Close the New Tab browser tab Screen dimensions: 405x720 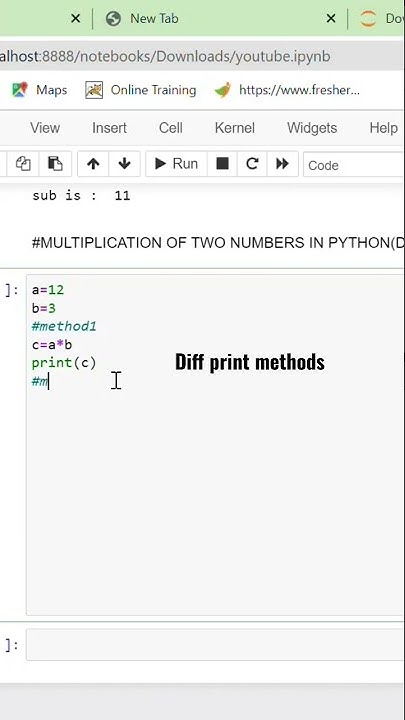(331, 18)
